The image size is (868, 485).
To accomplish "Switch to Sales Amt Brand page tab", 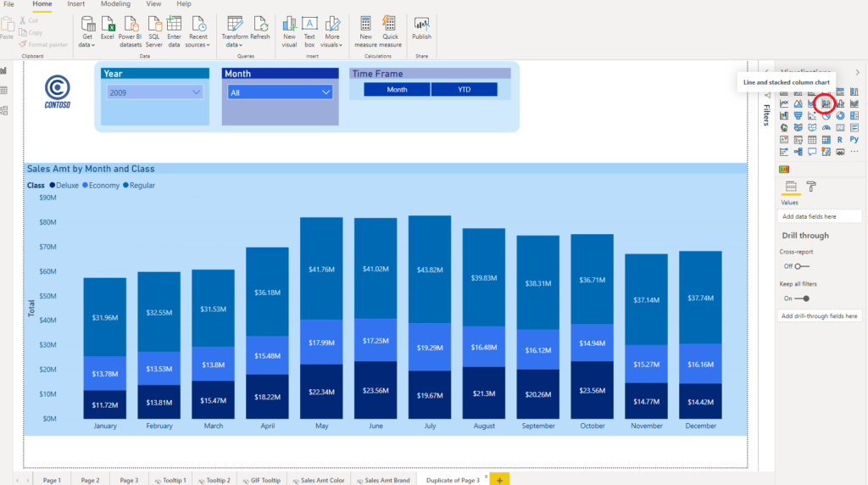I will [382, 480].
